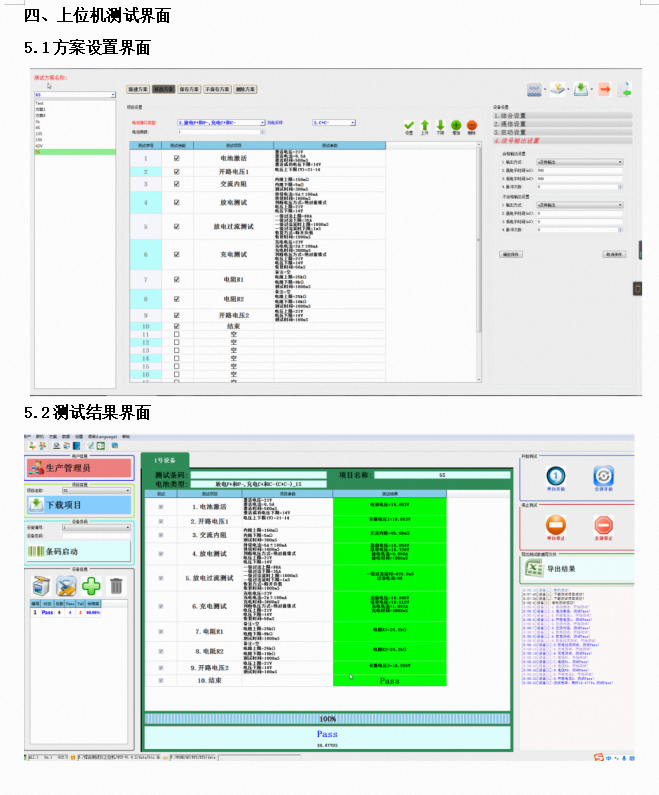
Task: Open the 电池接口类型 dropdown
Action: [x=219, y=122]
